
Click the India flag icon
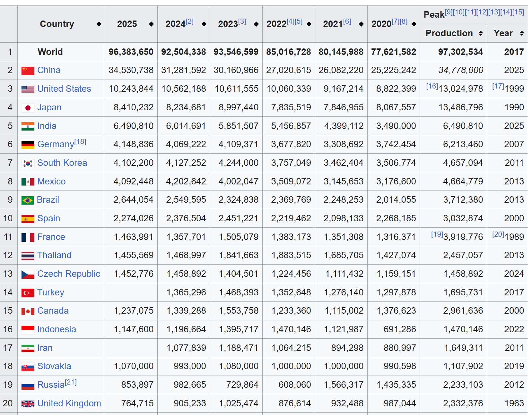(28, 126)
